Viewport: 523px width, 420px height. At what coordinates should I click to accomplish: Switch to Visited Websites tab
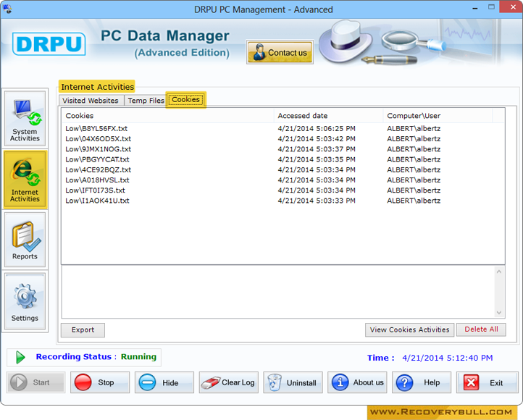coord(91,101)
